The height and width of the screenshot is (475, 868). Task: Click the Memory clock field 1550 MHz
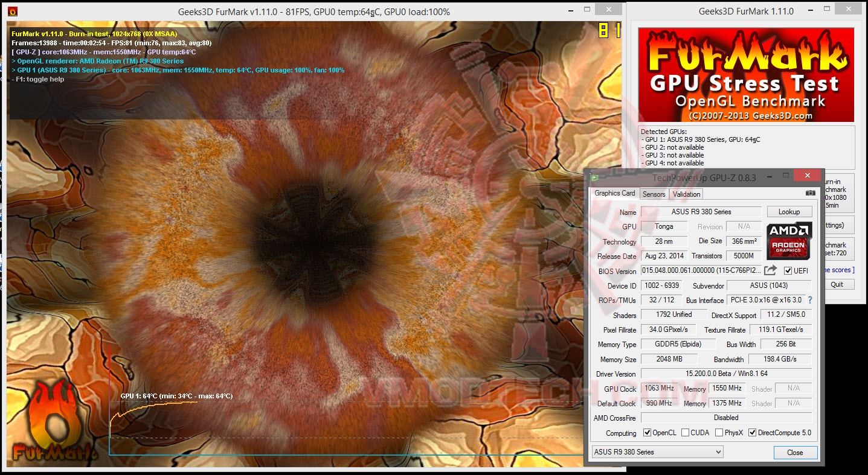click(726, 388)
